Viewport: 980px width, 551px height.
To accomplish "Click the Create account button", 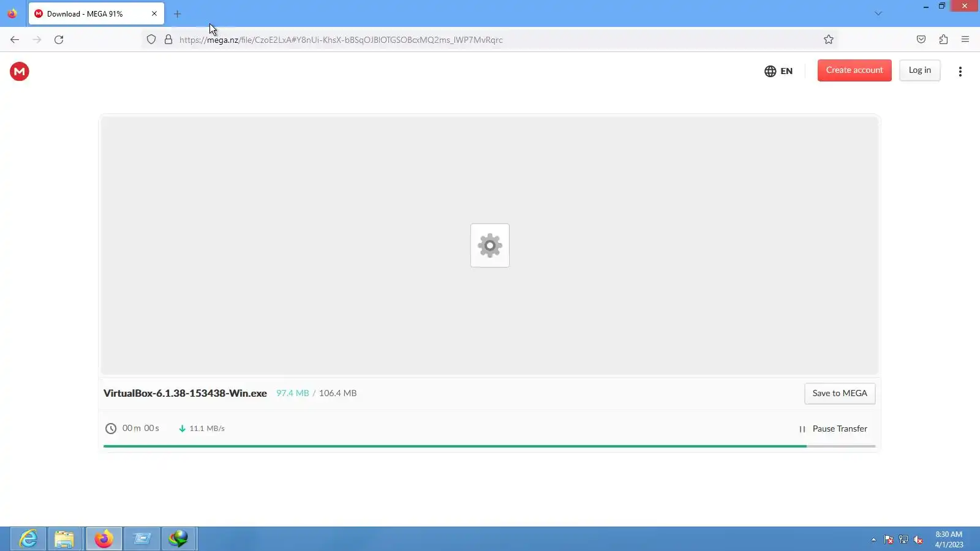I will (x=854, y=70).
